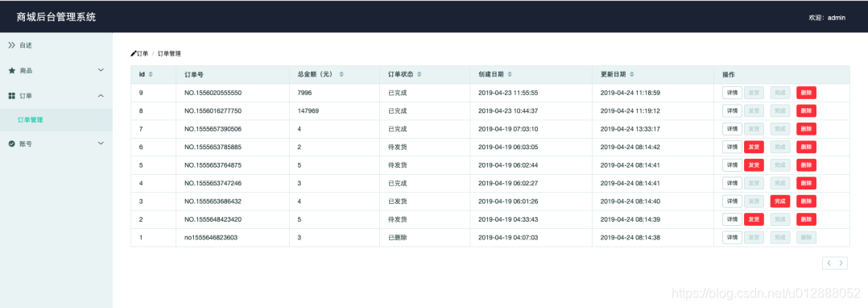Open the 自述 sidebar item

point(56,45)
